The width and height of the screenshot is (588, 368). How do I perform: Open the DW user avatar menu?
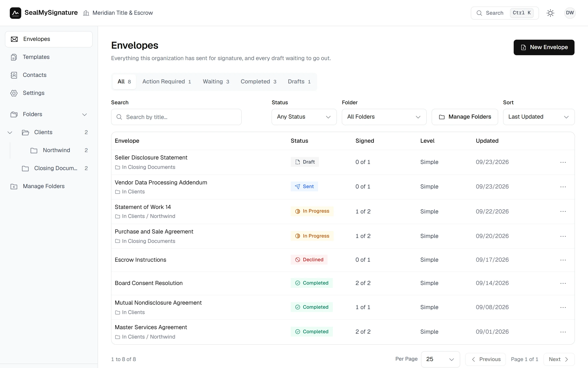[570, 13]
